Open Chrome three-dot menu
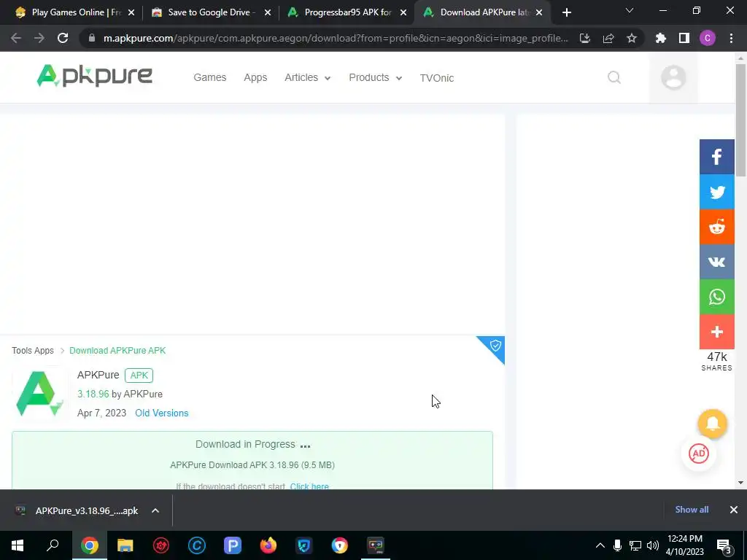Viewport: 747px width, 560px height. click(731, 38)
